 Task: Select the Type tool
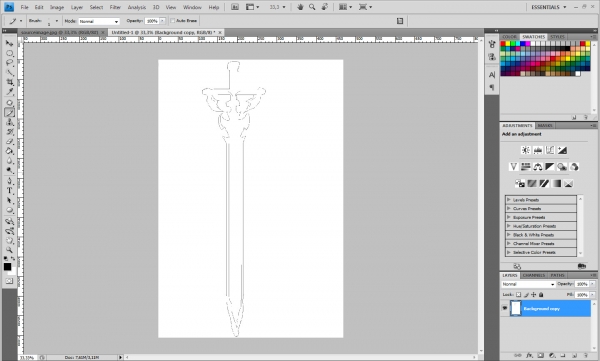tap(10, 191)
